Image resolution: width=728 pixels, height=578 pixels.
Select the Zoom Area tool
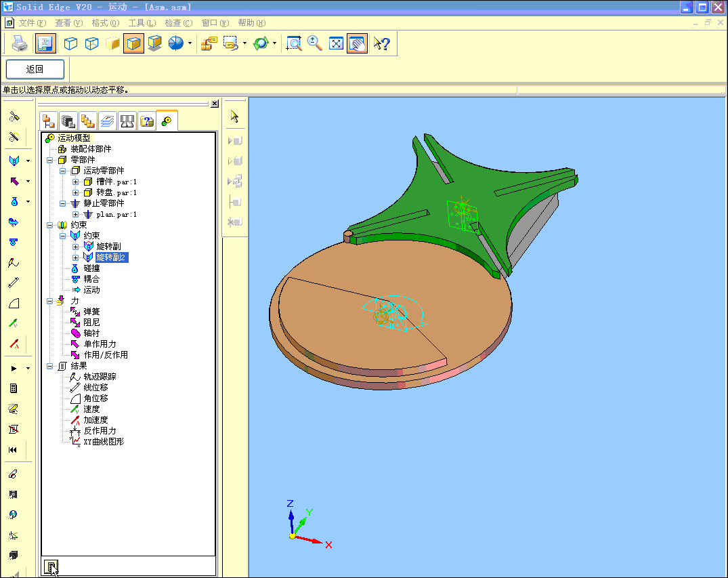293,43
